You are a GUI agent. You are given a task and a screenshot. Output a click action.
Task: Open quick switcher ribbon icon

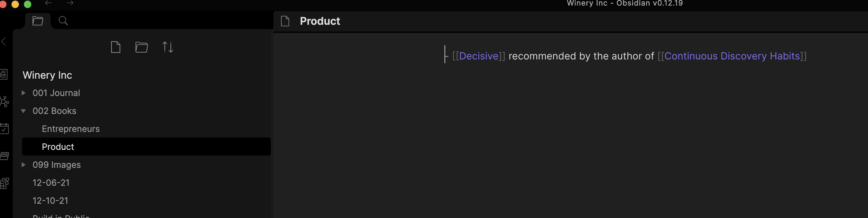(4, 74)
